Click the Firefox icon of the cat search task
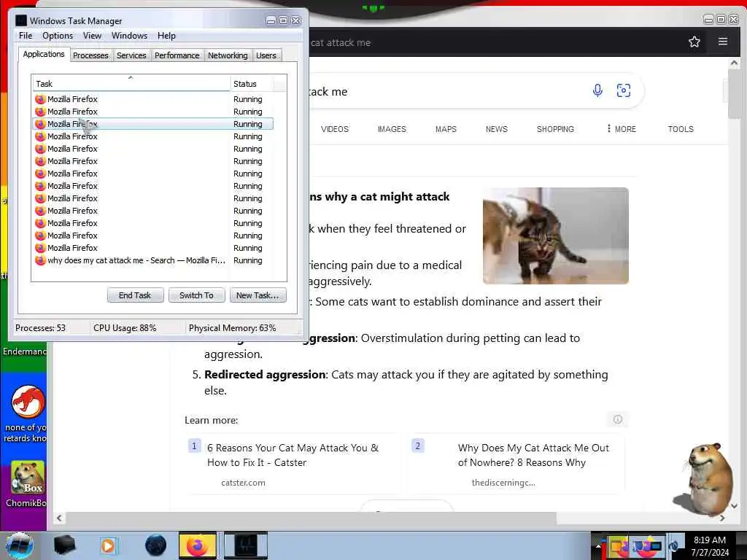Screen dimensions: 747x560 tap(41, 260)
